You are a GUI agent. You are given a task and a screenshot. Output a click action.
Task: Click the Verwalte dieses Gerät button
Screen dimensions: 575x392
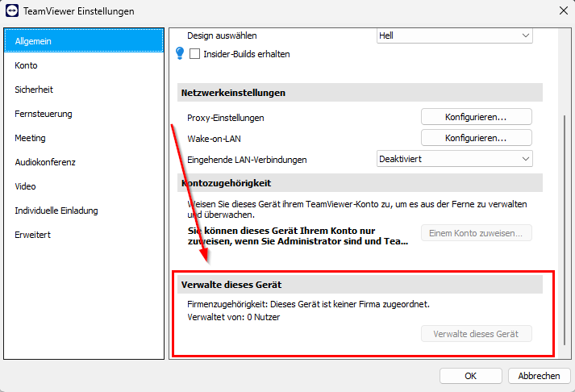[477, 334]
